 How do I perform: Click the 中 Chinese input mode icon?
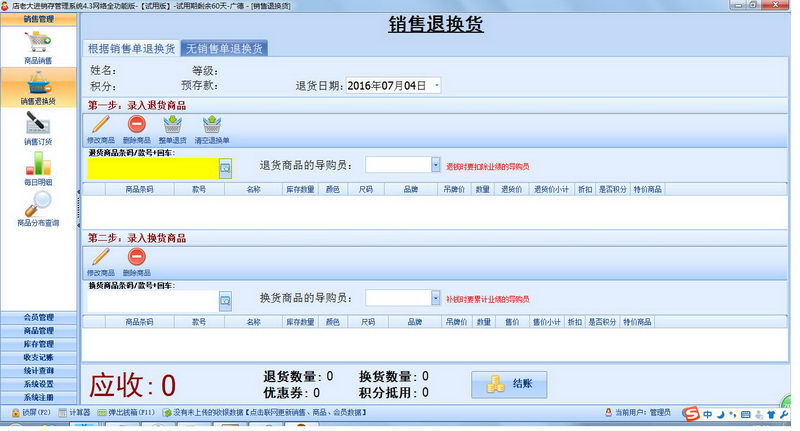(x=708, y=414)
